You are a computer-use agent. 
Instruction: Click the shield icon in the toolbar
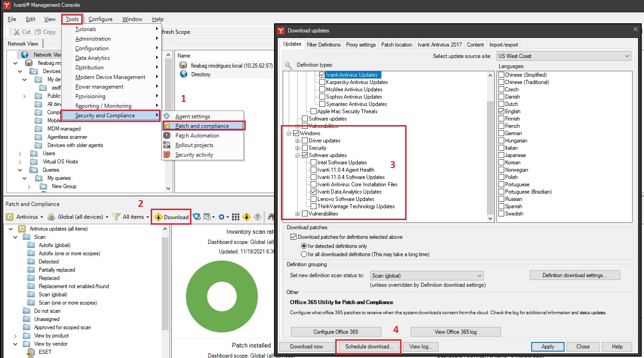coord(196,216)
